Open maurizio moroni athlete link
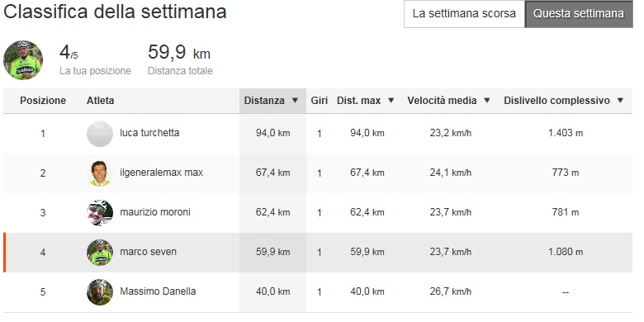Viewport: 644px width, 322px height. [x=155, y=212]
